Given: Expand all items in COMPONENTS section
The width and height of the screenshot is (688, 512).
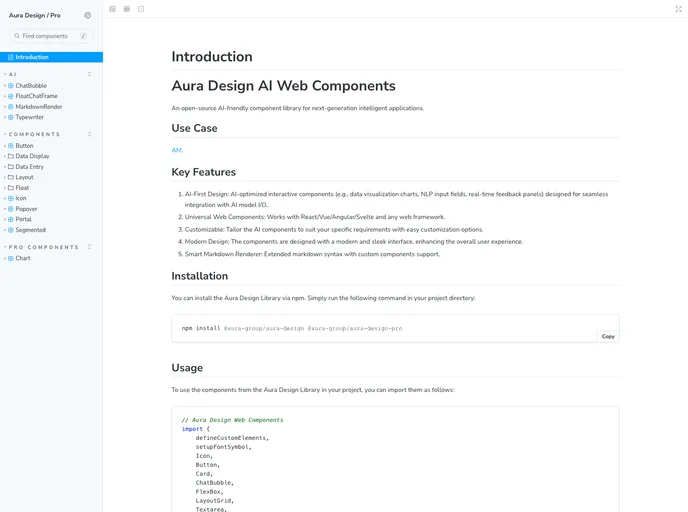Looking at the screenshot, I should (x=90, y=134).
